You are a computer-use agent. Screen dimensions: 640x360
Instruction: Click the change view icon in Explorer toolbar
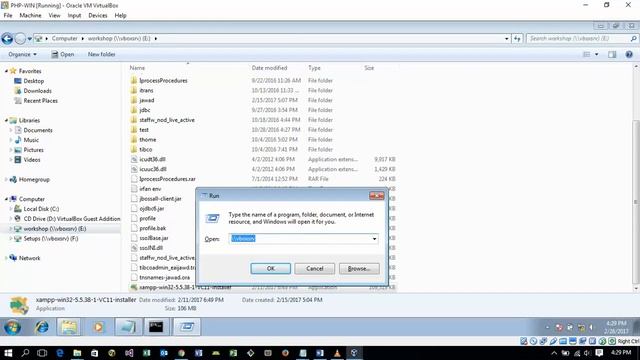click(587, 54)
